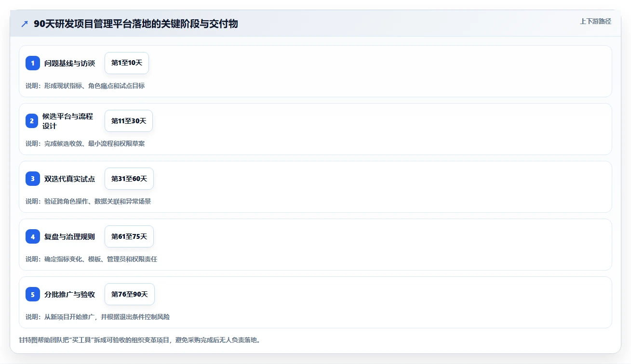Click the title 90天研发项目管理平台落地的关键阶段与交付物
The image size is (631, 364).
point(136,24)
